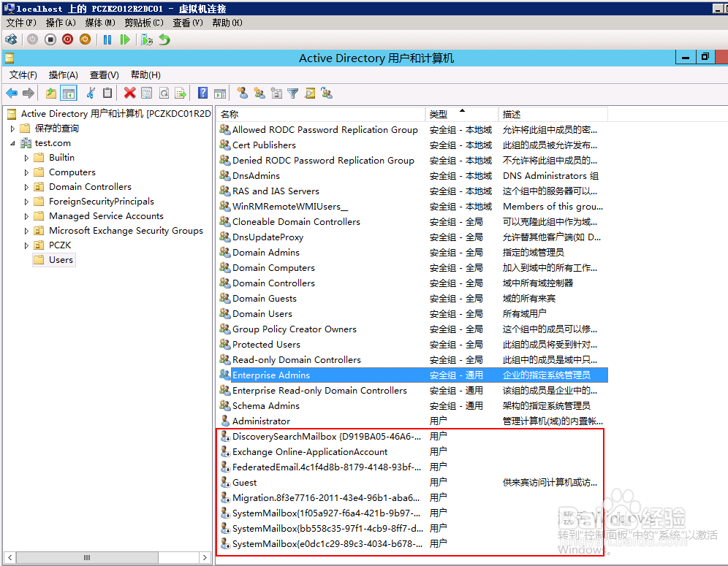Expand ForeignSecurityPrincipals tree node
Viewport: 728px width, 566px height.
click(26, 202)
